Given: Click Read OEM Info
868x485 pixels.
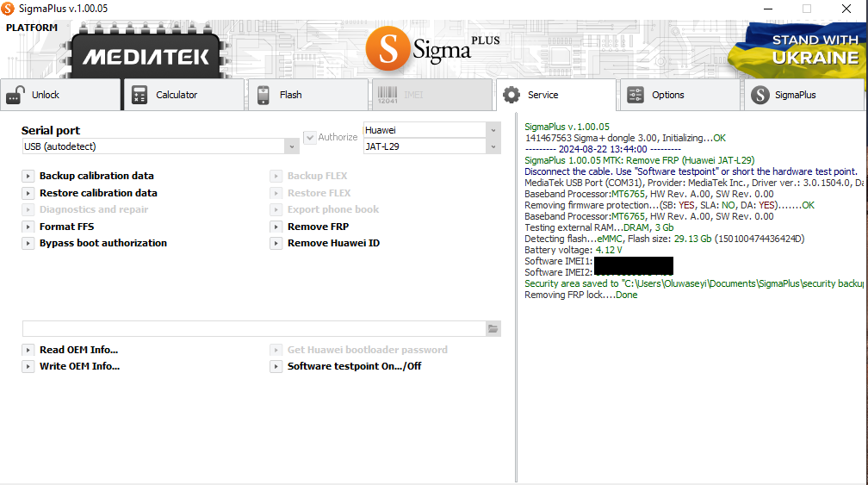Looking at the screenshot, I should point(78,350).
